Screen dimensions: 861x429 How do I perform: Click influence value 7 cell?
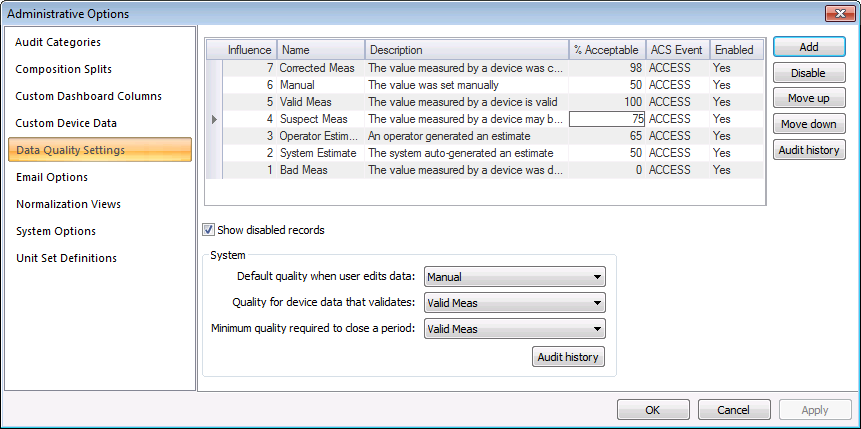point(249,68)
